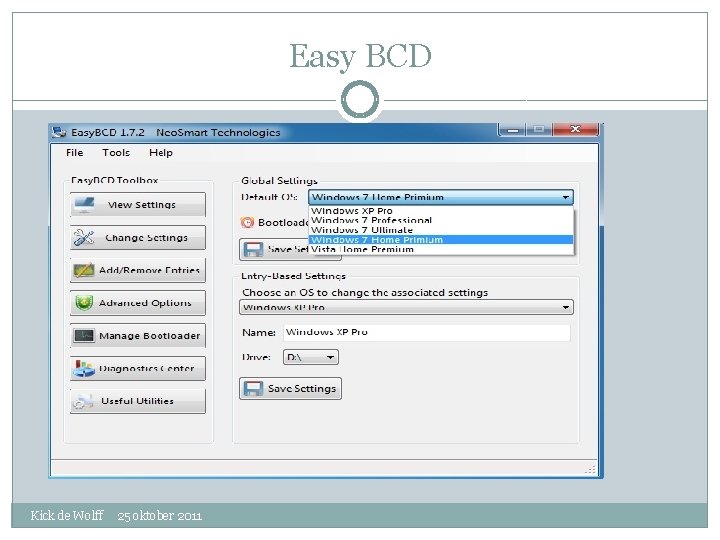Click the Manage Bootloader screen icon

tap(84, 335)
